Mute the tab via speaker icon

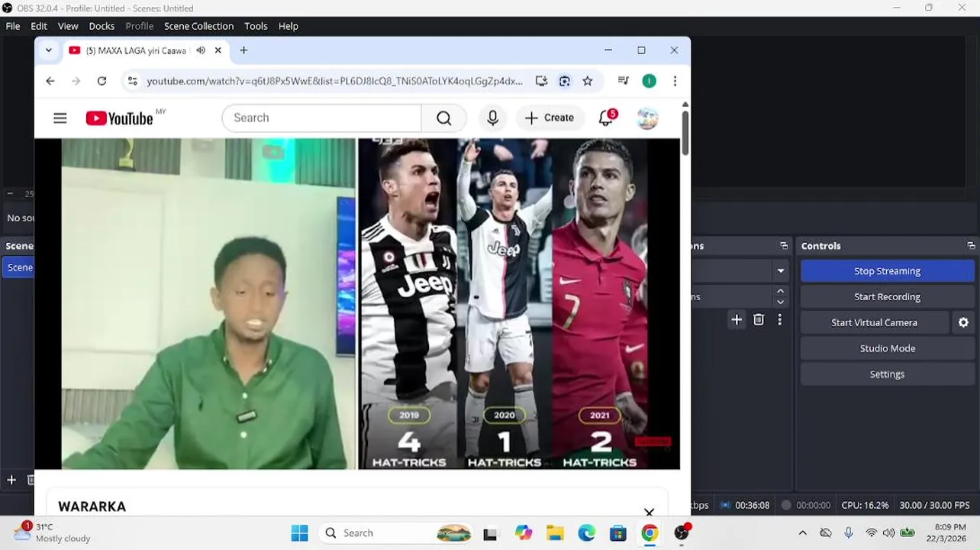pos(200,50)
